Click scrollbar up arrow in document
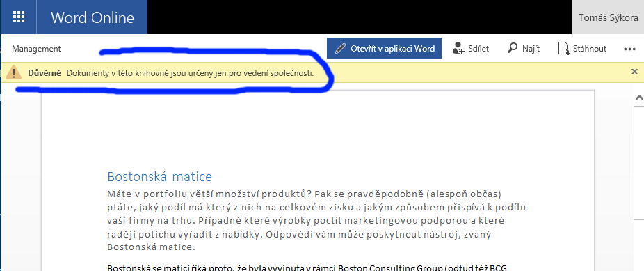This screenshot has width=644, height=271. point(639,98)
